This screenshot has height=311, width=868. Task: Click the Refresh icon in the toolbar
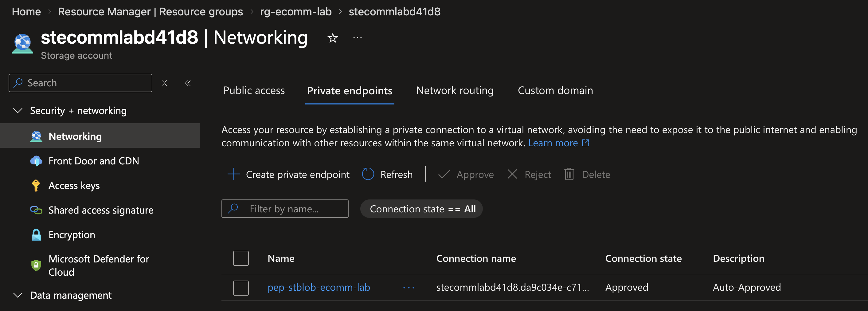coord(368,174)
